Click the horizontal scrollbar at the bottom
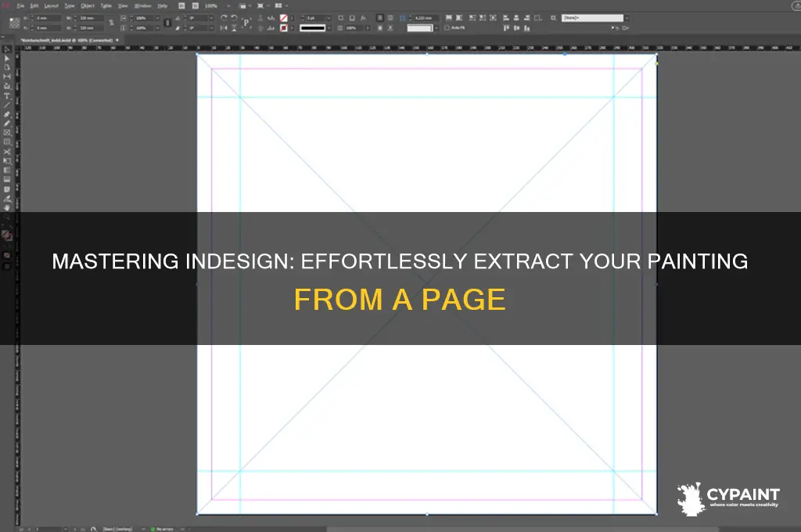The width and height of the screenshot is (801, 532). tap(522, 529)
